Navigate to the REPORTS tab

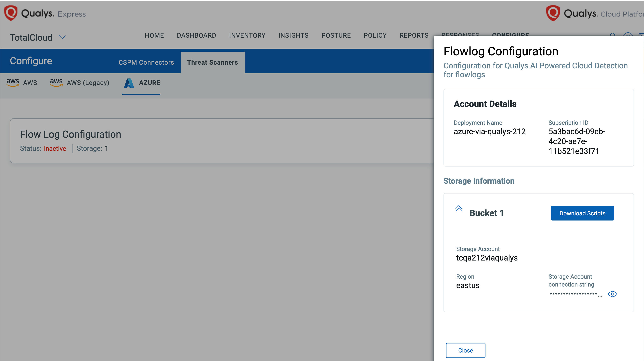pyautogui.click(x=414, y=35)
